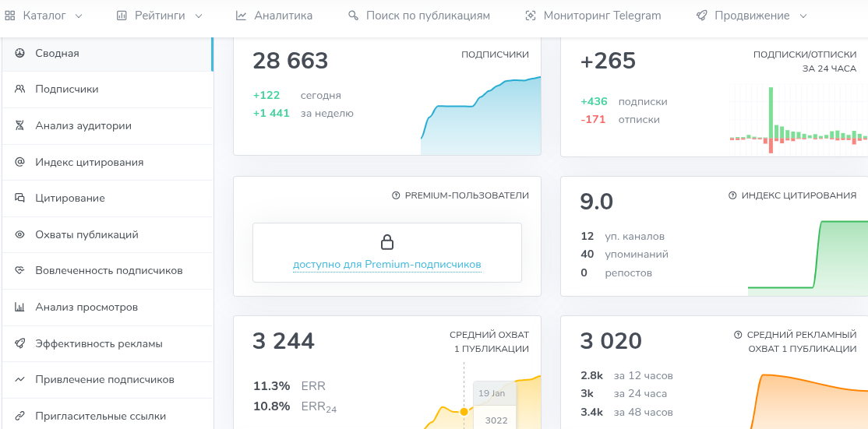This screenshot has width=868, height=429.
Task: Select Сводная in the sidebar
Action: click(108, 53)
